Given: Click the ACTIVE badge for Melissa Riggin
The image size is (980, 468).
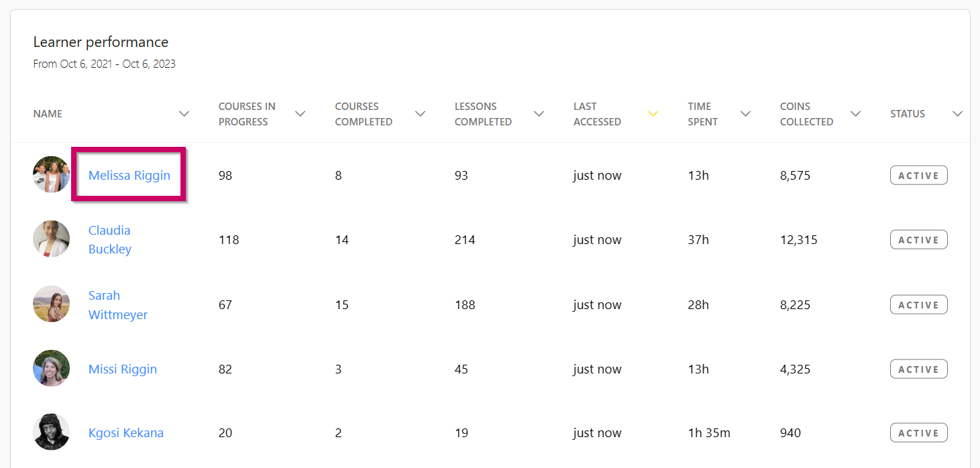Looking at the screenshot, I should coord(919,176).
